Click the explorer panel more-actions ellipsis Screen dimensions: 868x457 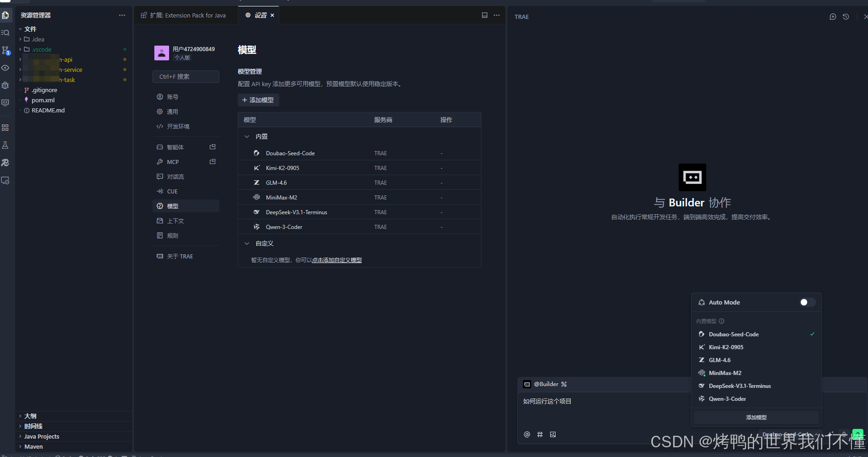(122, 15)
